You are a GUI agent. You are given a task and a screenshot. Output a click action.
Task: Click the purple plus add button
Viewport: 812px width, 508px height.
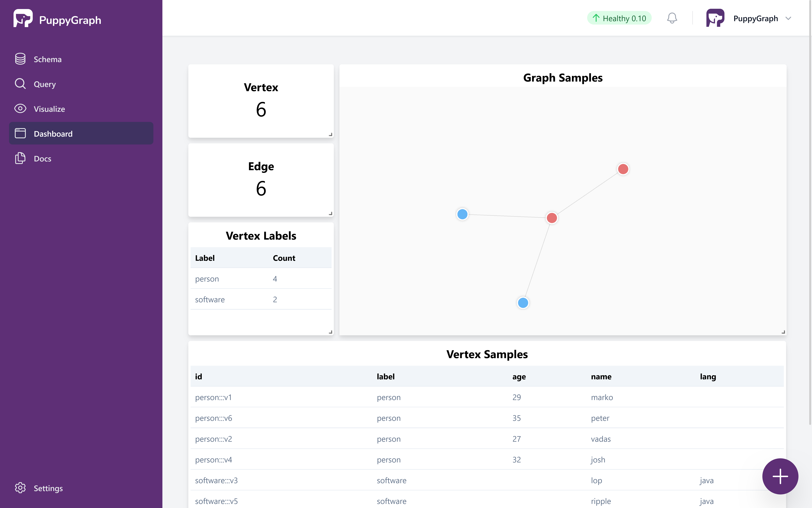tap(780, 476)
